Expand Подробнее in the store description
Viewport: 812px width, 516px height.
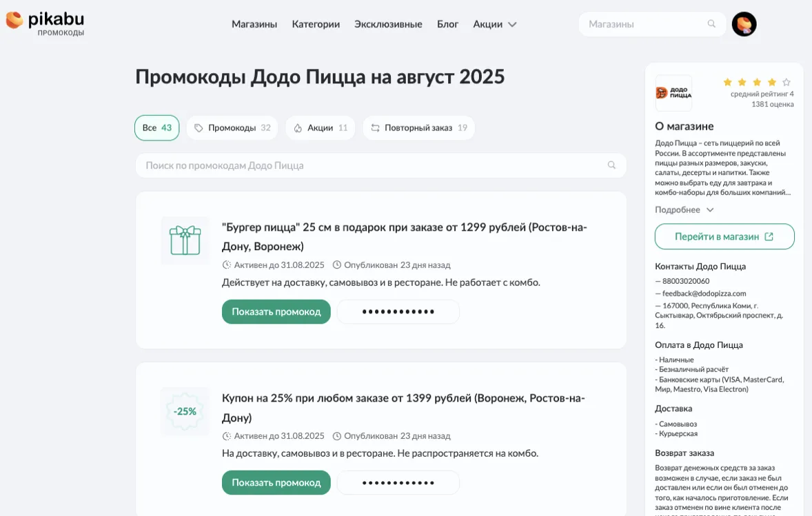pos(684,209)
